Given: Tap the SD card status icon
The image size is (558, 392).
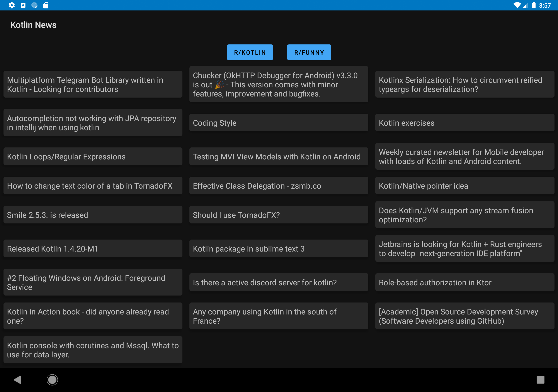Looking at the screenshot, I should pos(46,5).
